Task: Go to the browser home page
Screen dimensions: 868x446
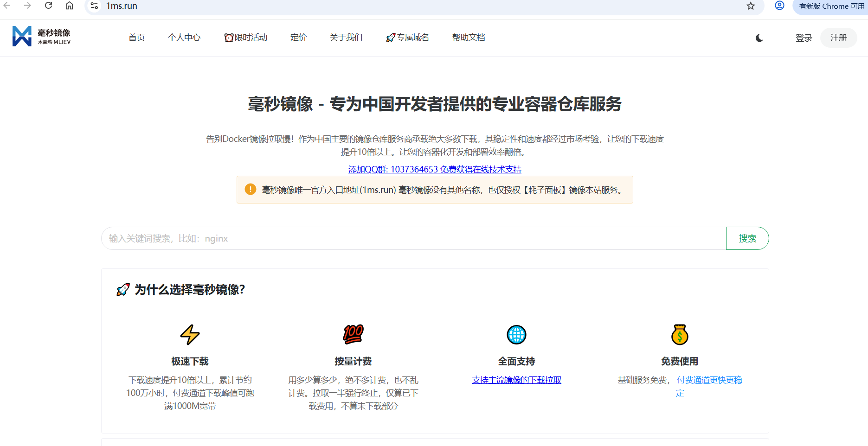Action: coord(69,6)
